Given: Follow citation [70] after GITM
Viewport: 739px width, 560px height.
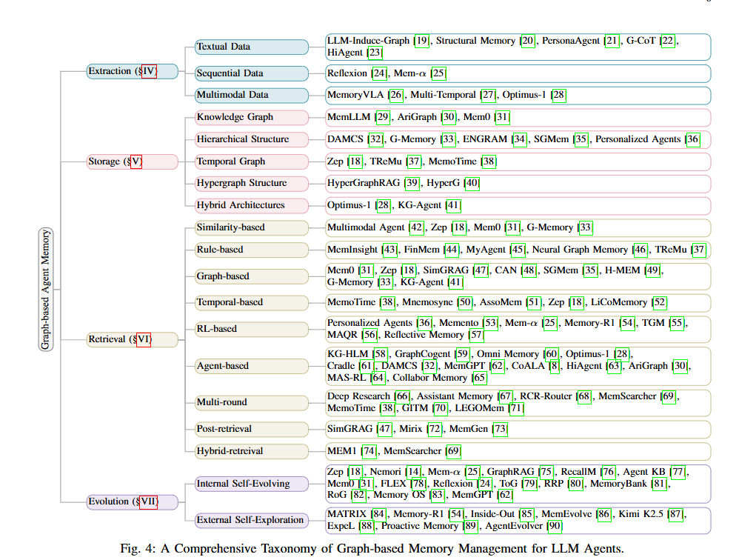Looking at the screenshot, I should [441, 409].
